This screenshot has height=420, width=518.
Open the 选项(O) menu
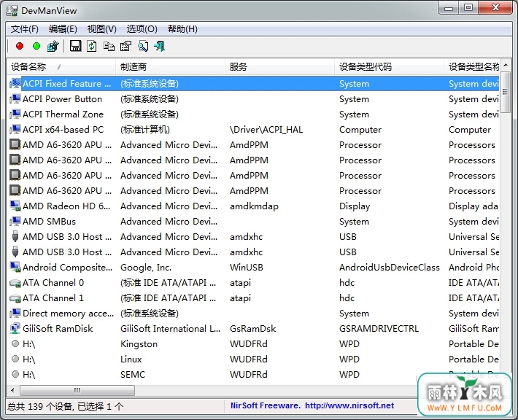click(142, 29)
